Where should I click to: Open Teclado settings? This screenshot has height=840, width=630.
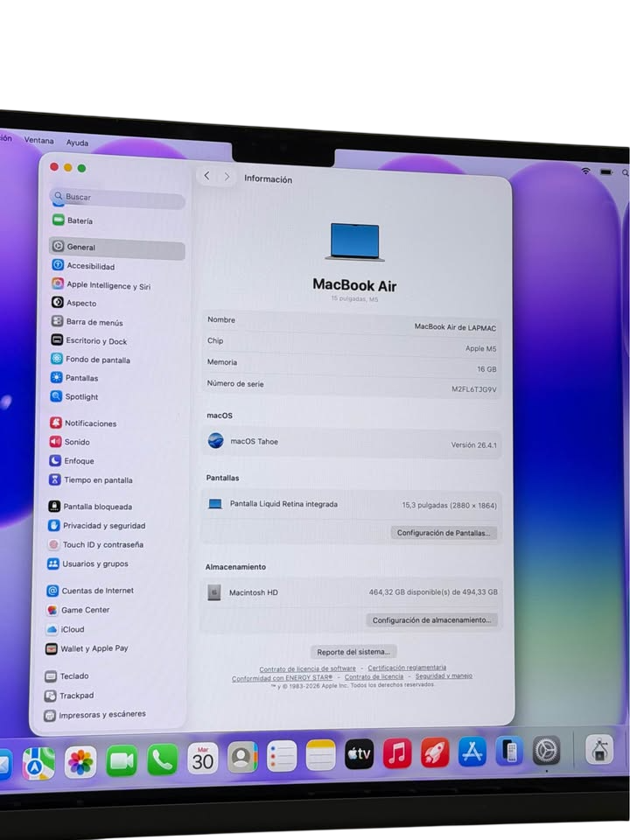point(67,676)
